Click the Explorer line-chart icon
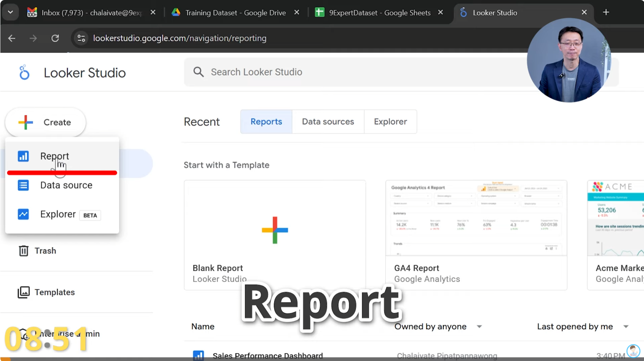The height and width of the screenshot is (361, 644). 23,214
